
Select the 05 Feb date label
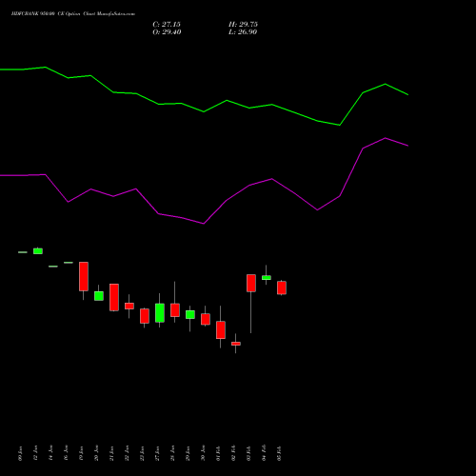pos(279,453)
